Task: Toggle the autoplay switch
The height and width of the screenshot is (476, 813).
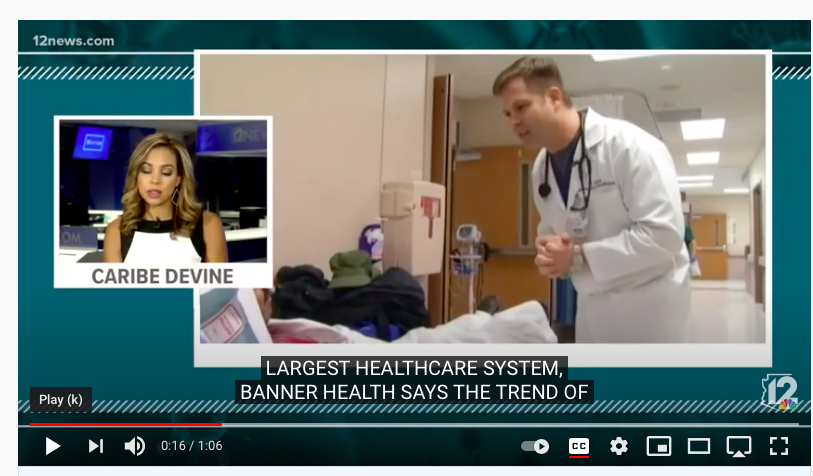Action: click(535, 446)
